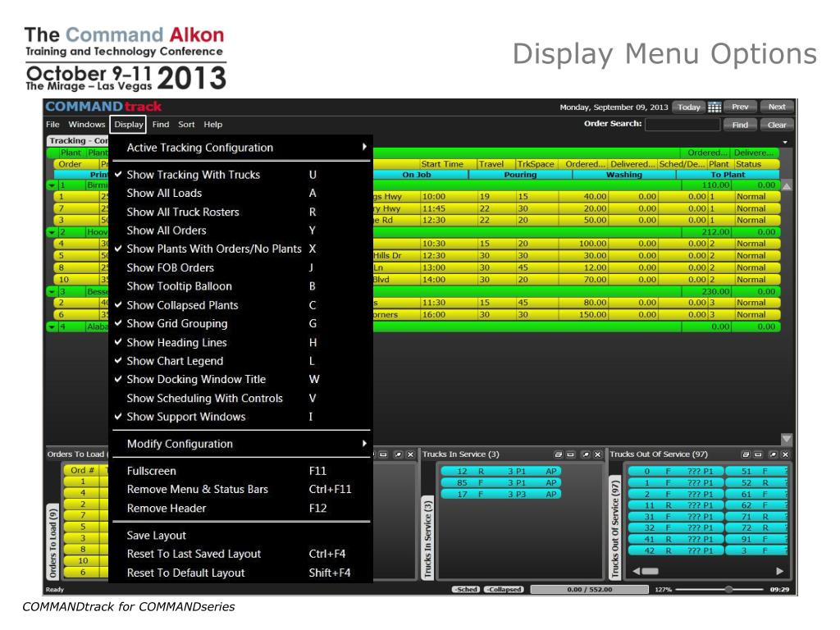
Task: Float the Trucks In Service panel
Action: (558, 454)
